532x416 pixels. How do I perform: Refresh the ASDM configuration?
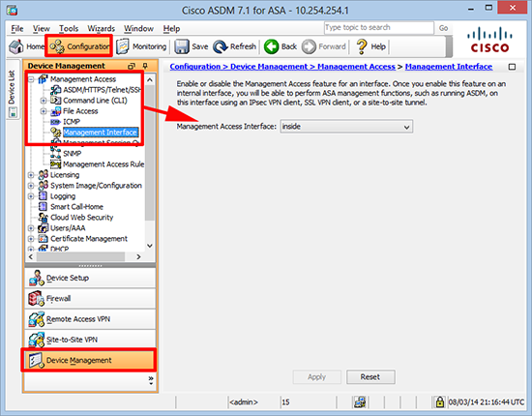tap(234, 46)
